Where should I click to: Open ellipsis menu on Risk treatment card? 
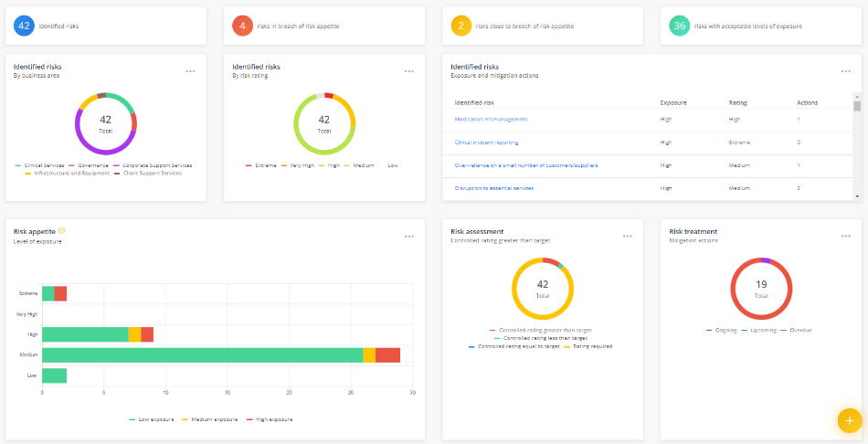point(846,236)
